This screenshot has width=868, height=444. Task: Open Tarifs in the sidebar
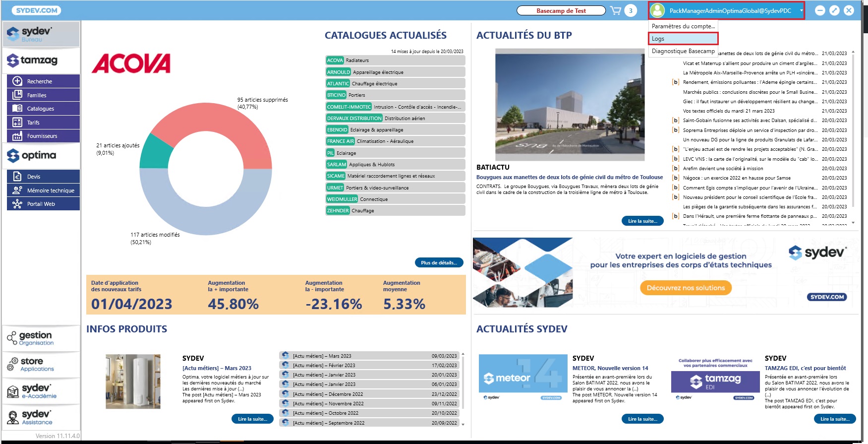[43, 122]
